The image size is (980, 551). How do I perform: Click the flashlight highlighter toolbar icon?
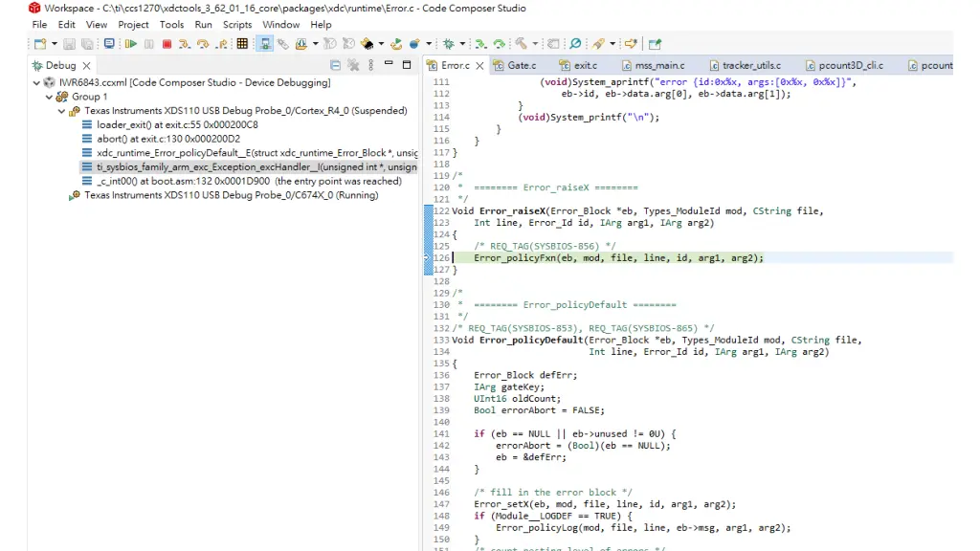pyautogui.click(x=599, y=44)
